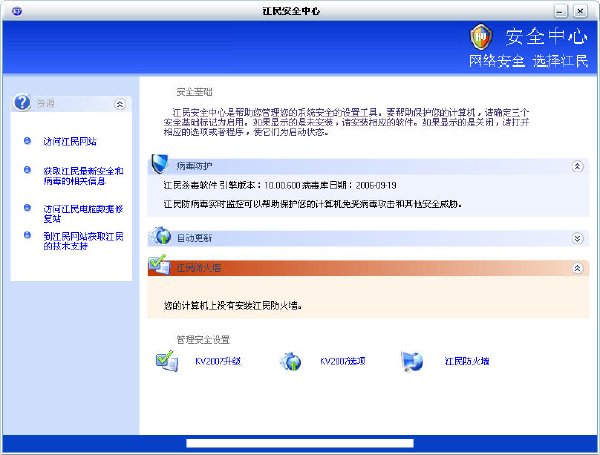This screenshot has height=455, width=600.
Task: Open link 访问江民电脑救援修复站
Action: (x=83, y=214)
